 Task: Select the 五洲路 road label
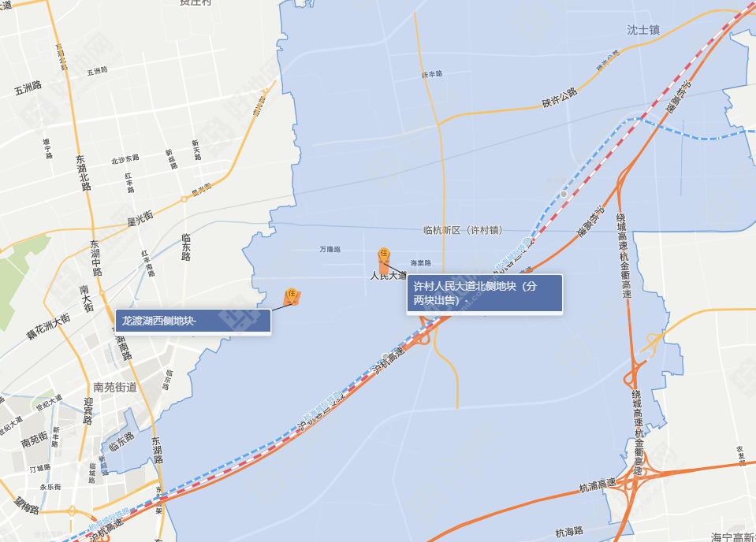[28, 87]
